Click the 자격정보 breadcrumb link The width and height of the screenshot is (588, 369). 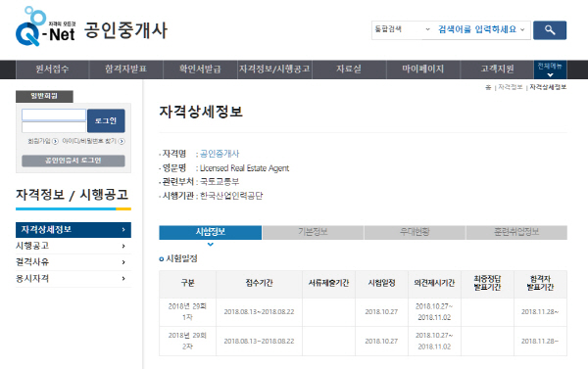pyautogui.click(x=510, y=87)
